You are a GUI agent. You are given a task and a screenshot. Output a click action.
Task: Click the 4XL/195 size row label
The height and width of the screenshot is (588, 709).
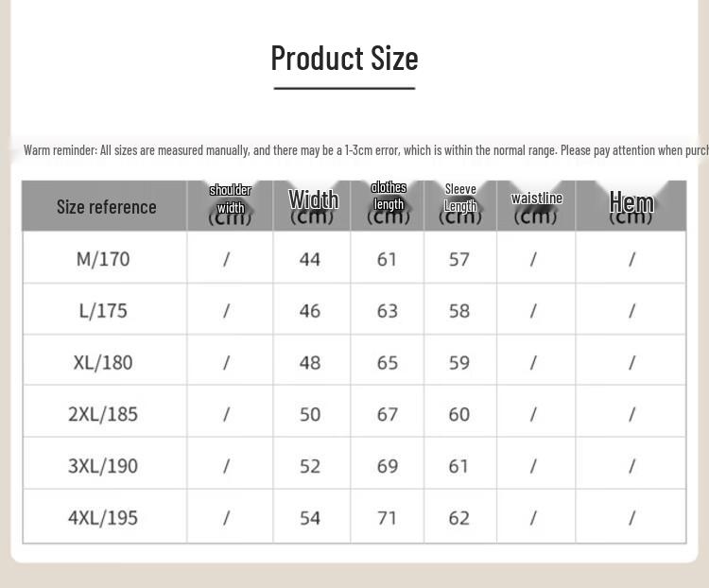click(x=103, y=517)
